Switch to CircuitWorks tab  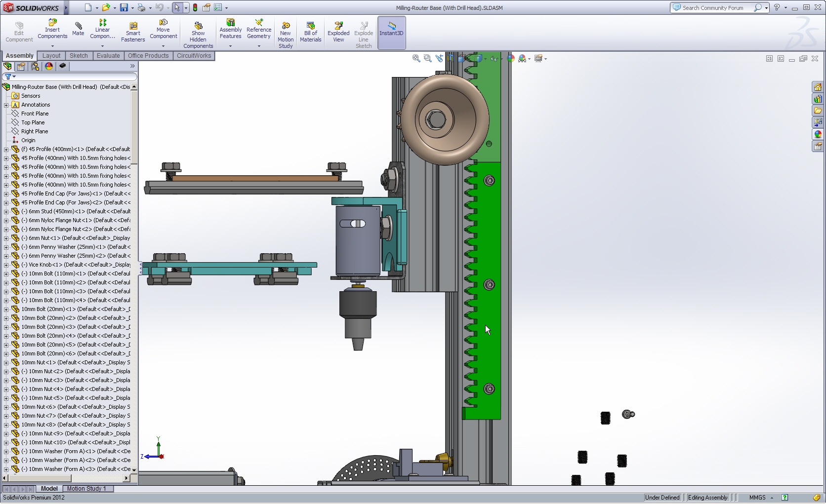coord(194,56)
